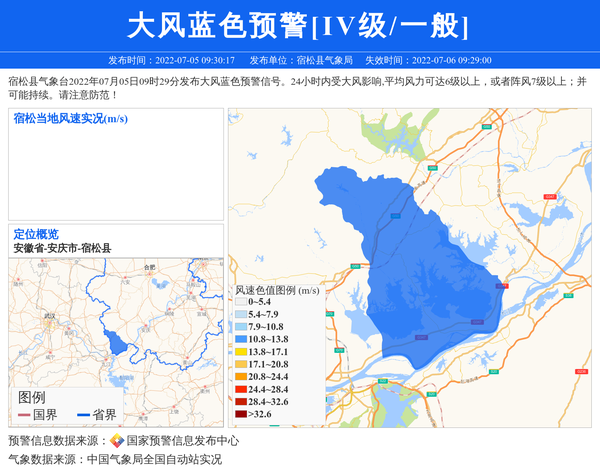The height and width of the screenshot is (471, 600).
Task: Click the 28.4~32.6 legend swatch
Action: 240,401
